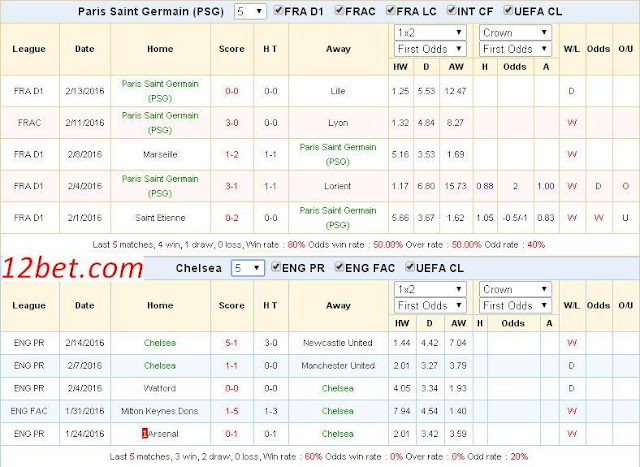Toggle UEFA CL checkbox in Chelsea header
The width and height of the screenshot is (640, 467).
pyautogui.click(x=410, y=267)
